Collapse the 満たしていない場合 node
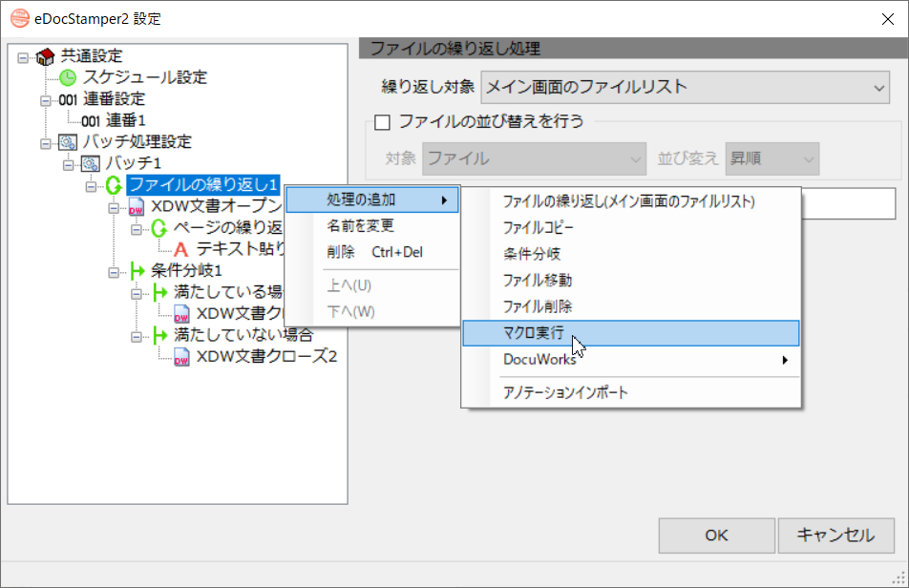The width and height of the screenshot is (909, 588). click(137, 337)
